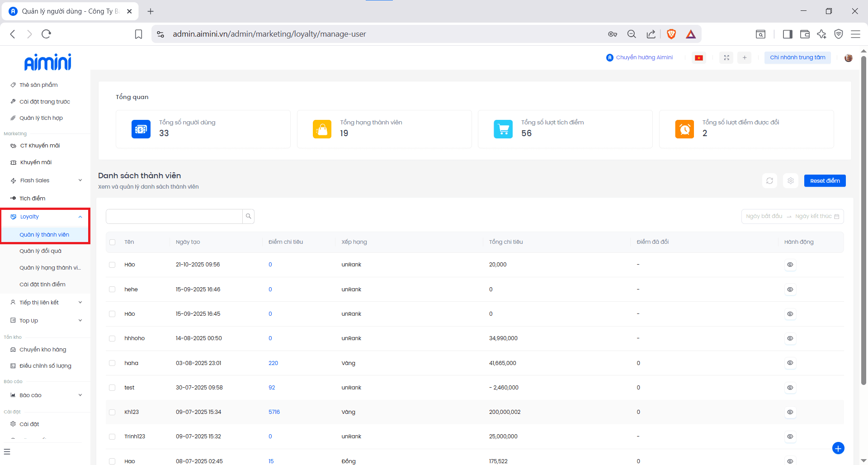
Task: Click the search magnifier icon
Action: coord(248,216)
